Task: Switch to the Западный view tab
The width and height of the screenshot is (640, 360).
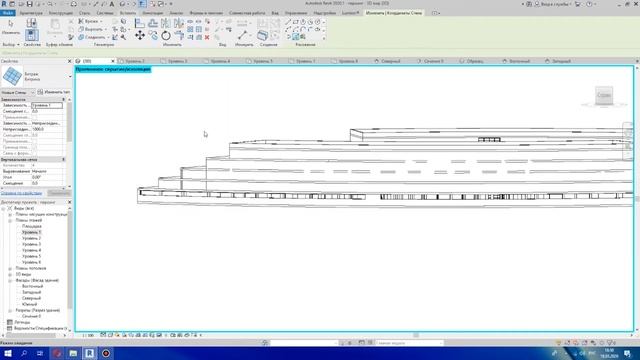Action: pos(561,61)
